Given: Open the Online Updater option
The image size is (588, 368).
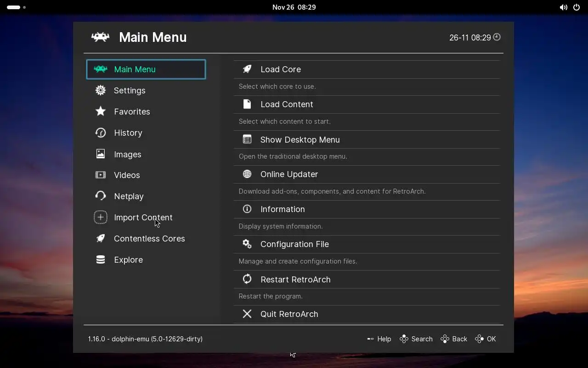Looking at the screenshot, I should click(367, 174).
